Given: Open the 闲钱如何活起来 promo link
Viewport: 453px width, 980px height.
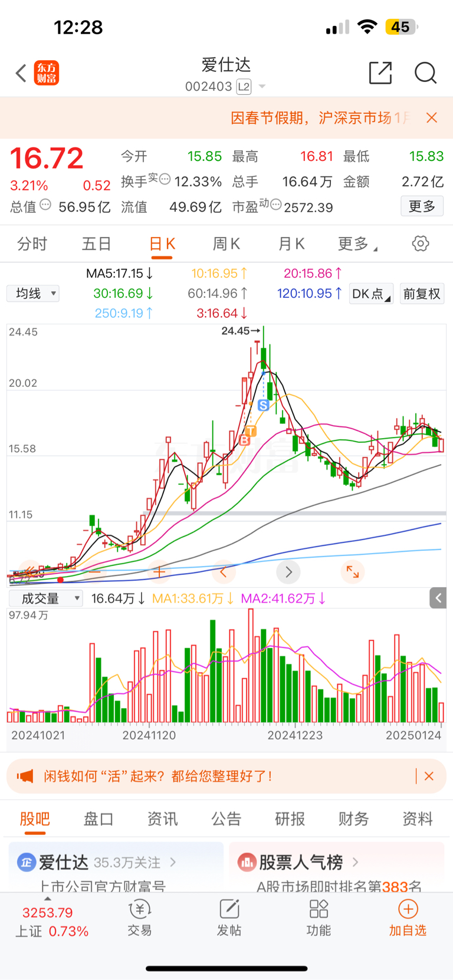Looking at the screenshot, I should pos(158,776).
